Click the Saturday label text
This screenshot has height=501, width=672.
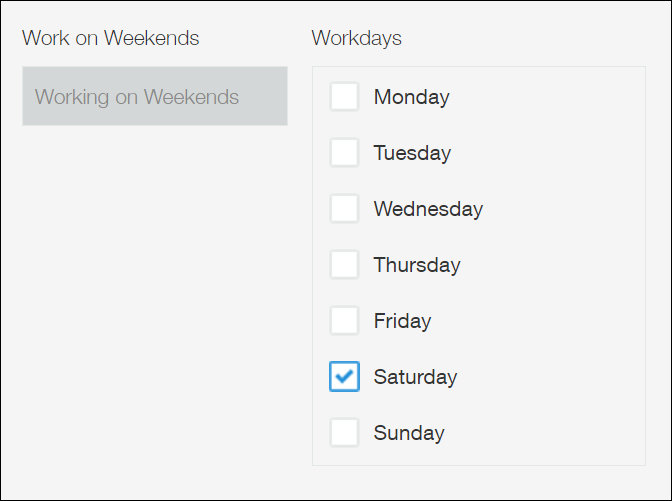click(x=415, y=377)
